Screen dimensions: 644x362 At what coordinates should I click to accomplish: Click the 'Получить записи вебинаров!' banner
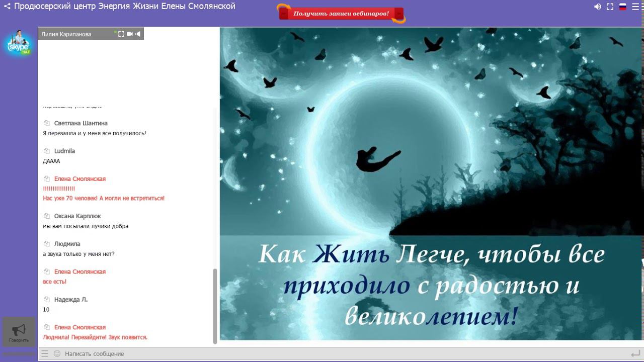point(341,14)
